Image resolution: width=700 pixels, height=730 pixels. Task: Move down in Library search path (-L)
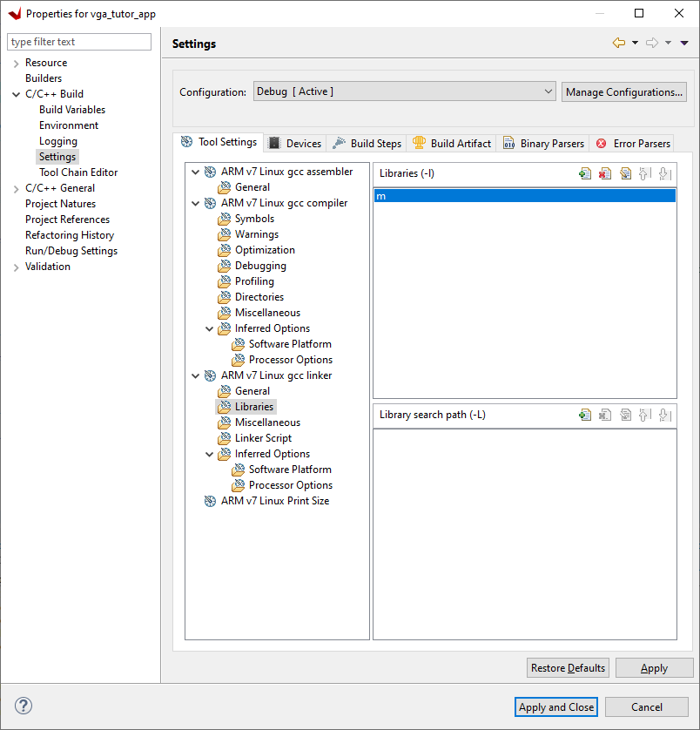tap(665, 415)
